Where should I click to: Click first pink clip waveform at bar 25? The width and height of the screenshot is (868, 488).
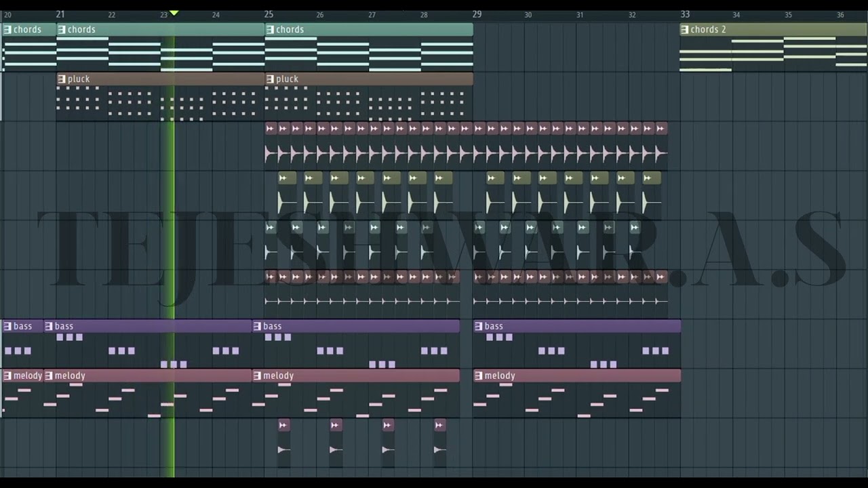(270, 154)
